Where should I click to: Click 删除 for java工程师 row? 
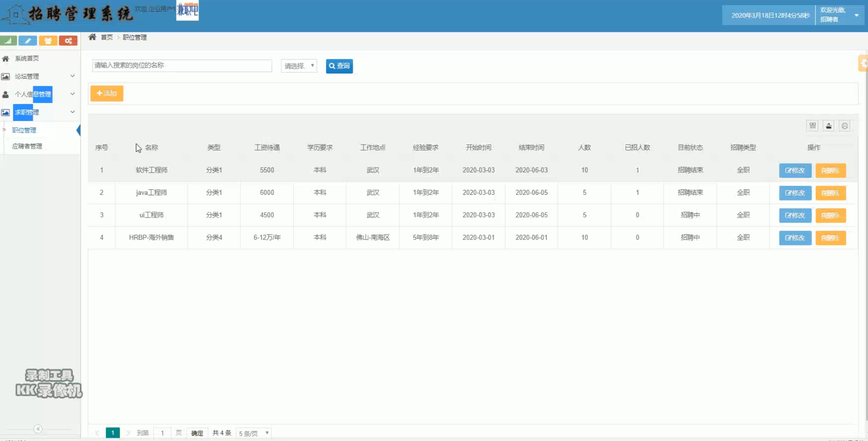point(831,193)
